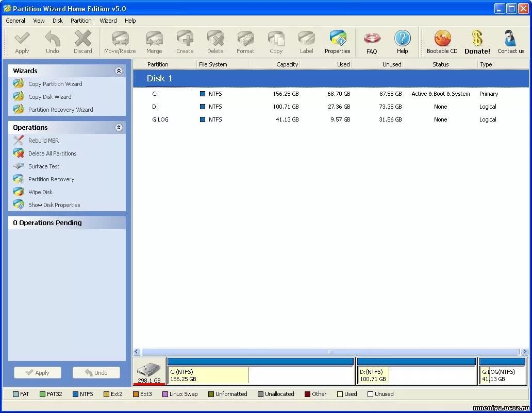Screen dimensions: 532x413
Task: Select the G:LOG partition row
Action: [331, 119]
